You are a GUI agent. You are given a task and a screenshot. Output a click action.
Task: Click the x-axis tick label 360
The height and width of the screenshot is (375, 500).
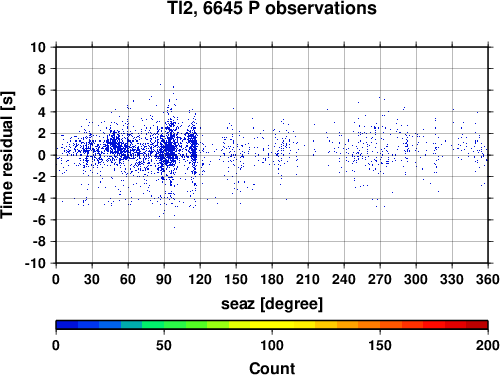(488, 279)
